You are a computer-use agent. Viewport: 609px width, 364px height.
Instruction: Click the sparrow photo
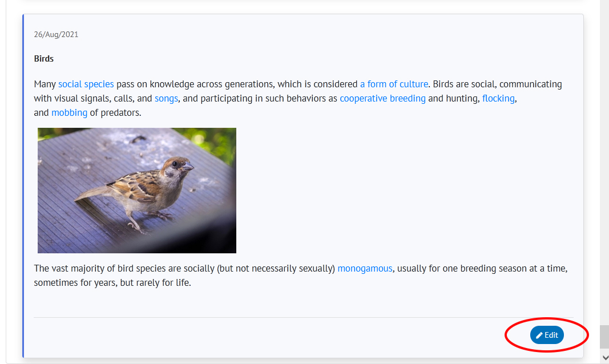tap(137, 191)
